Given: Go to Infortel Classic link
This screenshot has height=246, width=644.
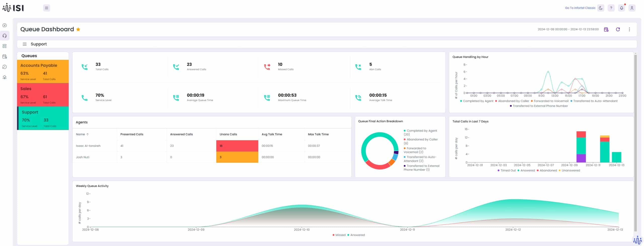Looking at the screenshot, I should click(x=580, y=8).
